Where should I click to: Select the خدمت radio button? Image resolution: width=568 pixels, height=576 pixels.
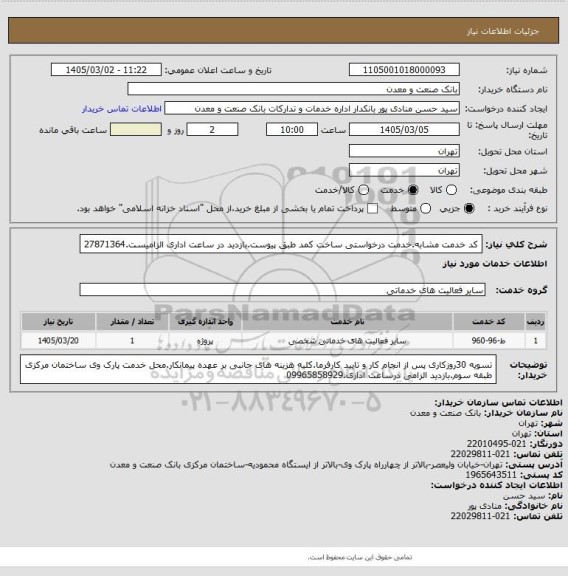tap(413, 190)
